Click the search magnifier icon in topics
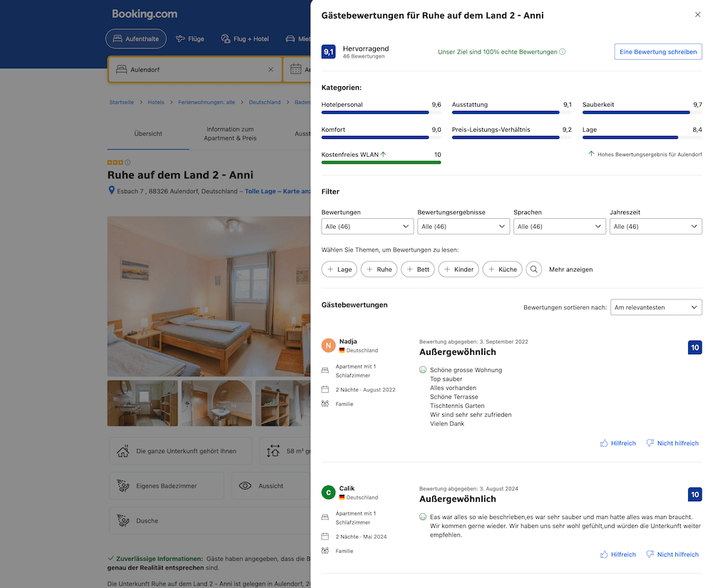The image size is (713, 588). 534,269
